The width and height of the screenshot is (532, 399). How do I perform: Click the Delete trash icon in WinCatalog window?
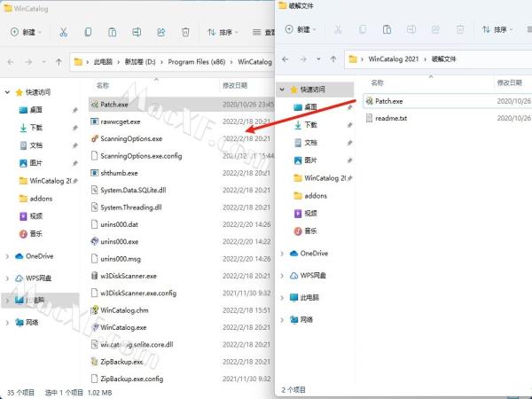click(185, 32)
